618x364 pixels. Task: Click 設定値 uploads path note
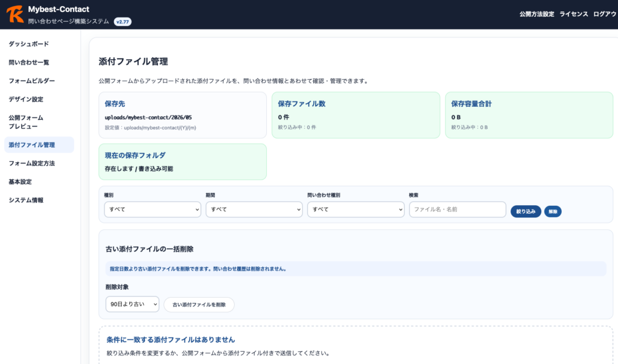(x=150, y=128)
